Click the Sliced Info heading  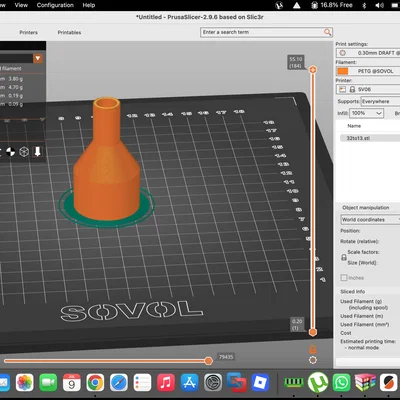point(353,291)
